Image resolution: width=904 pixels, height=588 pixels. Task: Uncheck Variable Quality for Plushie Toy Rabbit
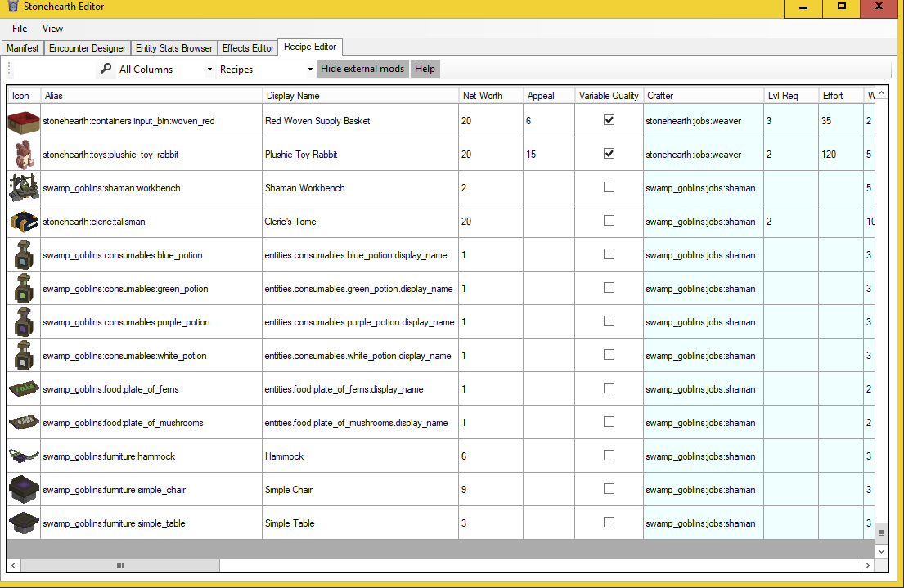click(x=609, y=154)
